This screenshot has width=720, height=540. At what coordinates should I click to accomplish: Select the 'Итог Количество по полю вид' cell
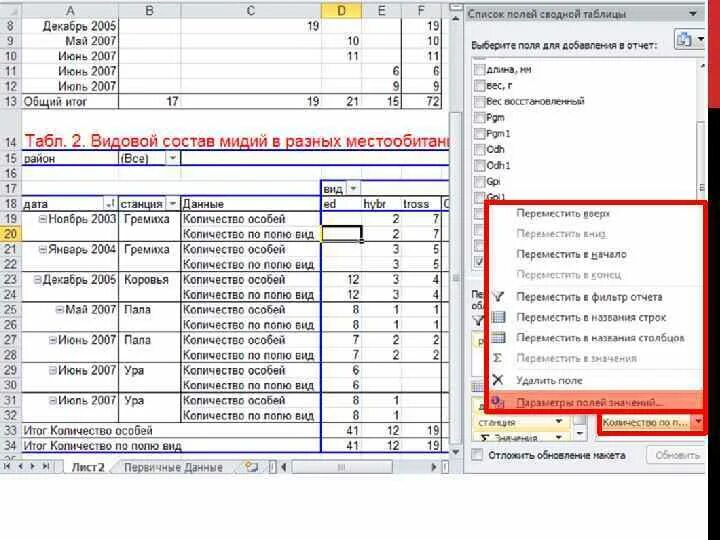click(171, 446)
